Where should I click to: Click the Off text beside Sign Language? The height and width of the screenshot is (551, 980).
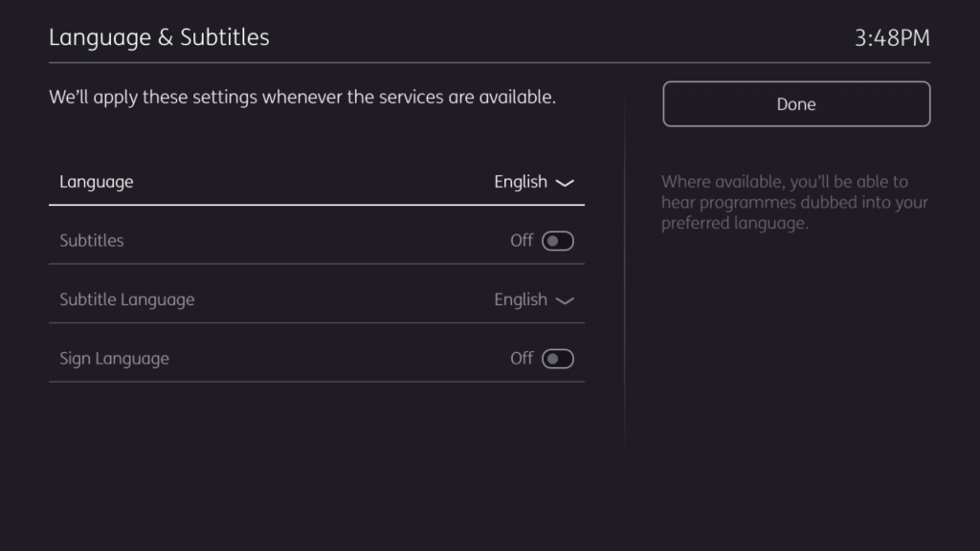click(x=522, y=360)
